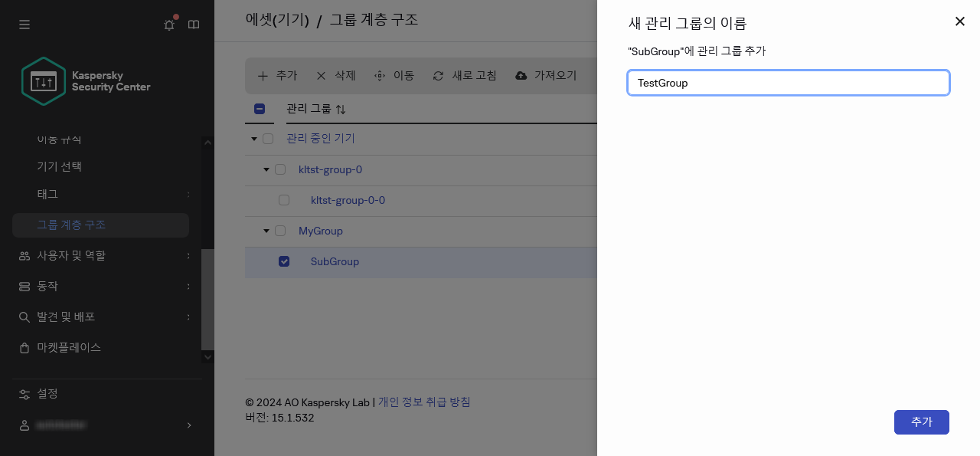Click the blue 추가 button in the dialog
This screenshot has height=456, width=980.
coord(921,422)
